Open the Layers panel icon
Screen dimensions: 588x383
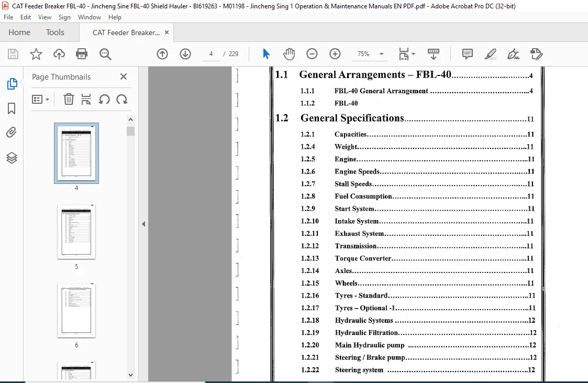[x=12, y=158]
